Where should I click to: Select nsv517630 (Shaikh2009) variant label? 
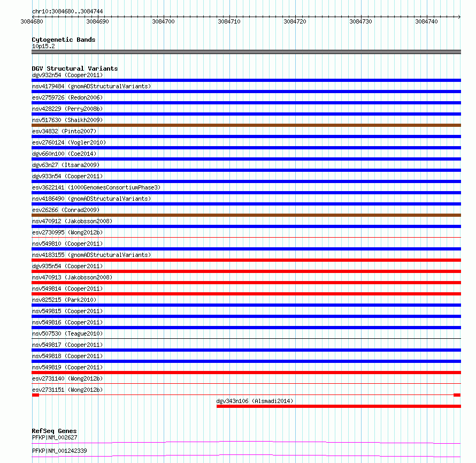pyautogui.click(x=67, y=120)
